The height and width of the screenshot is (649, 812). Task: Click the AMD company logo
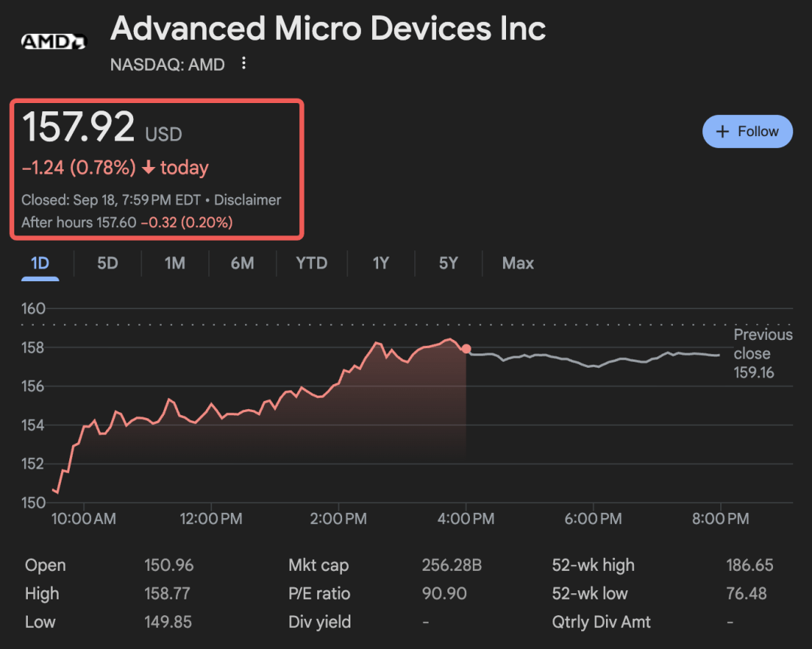pyautogui.click(x=53, y=41)
